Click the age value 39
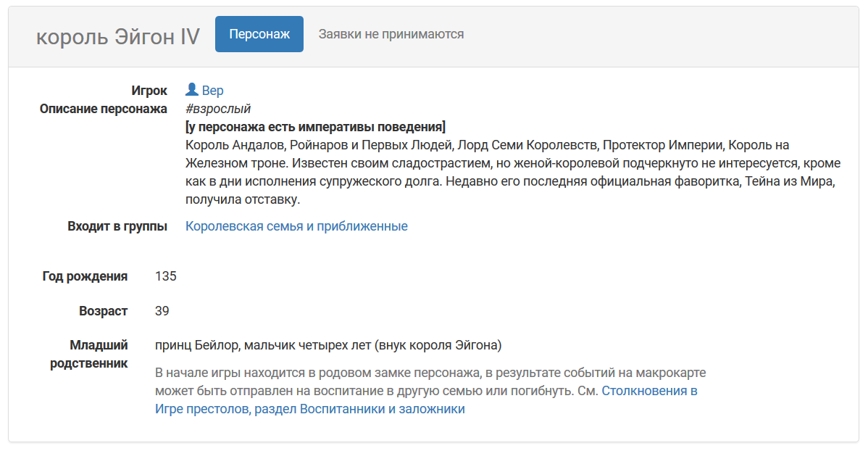This screenshot has height=451, width=868. click(x=162, y=311)
